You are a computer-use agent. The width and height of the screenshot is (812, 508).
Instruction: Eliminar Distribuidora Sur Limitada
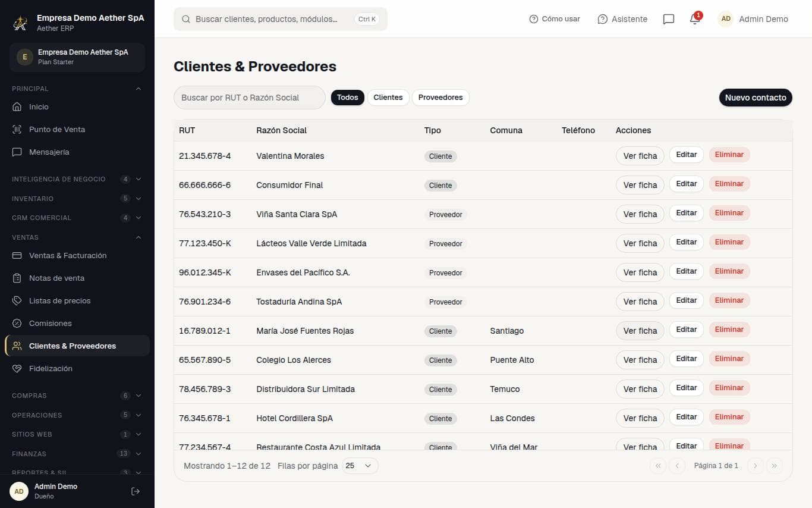coord(729,388)
